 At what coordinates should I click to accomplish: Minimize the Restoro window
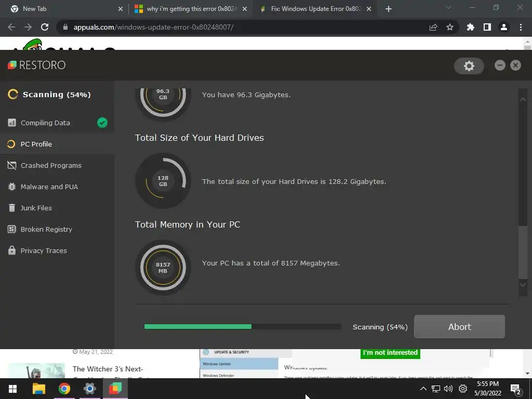pyautogui.click(x=500, y=65)
